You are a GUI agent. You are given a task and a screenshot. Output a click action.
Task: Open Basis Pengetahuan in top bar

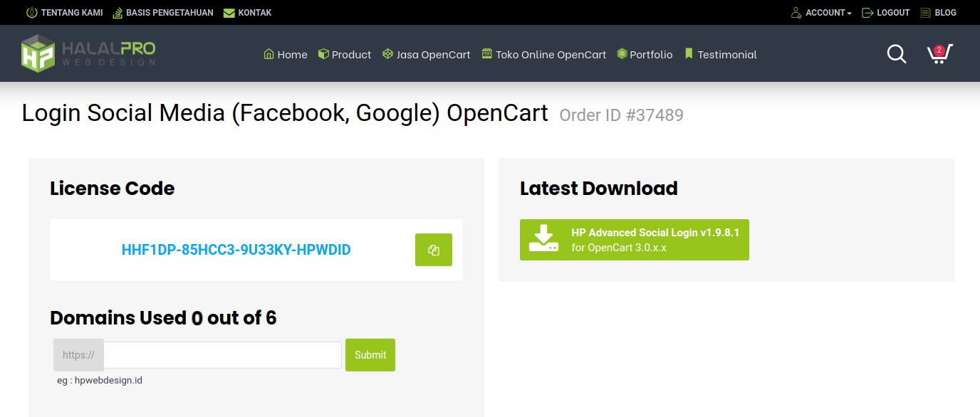pyautogui.click(x=163, y=13)
